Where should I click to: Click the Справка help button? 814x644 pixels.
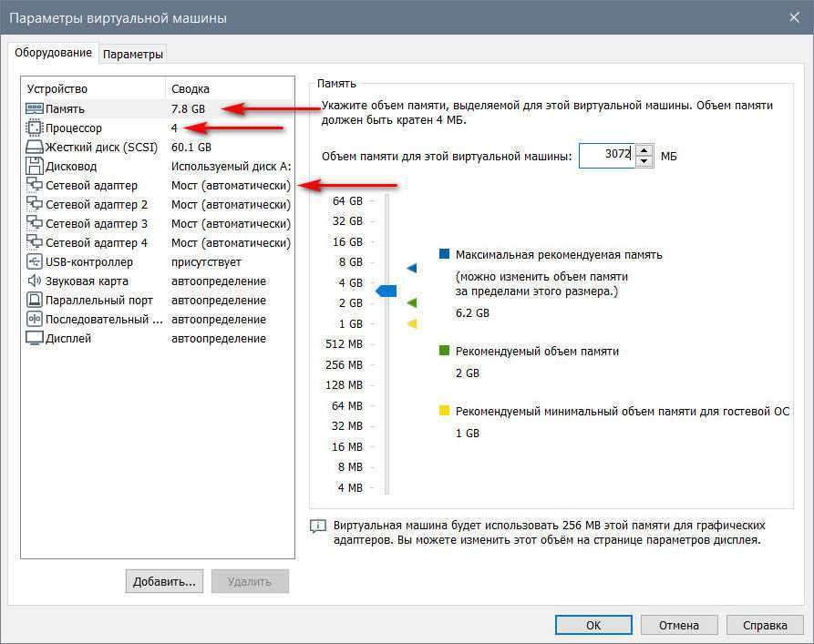pyautogui.click(x=765, y=625)
